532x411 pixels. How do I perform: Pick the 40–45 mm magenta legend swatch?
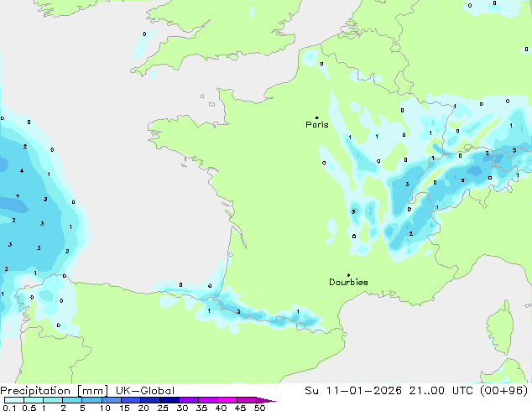point(227,400)
